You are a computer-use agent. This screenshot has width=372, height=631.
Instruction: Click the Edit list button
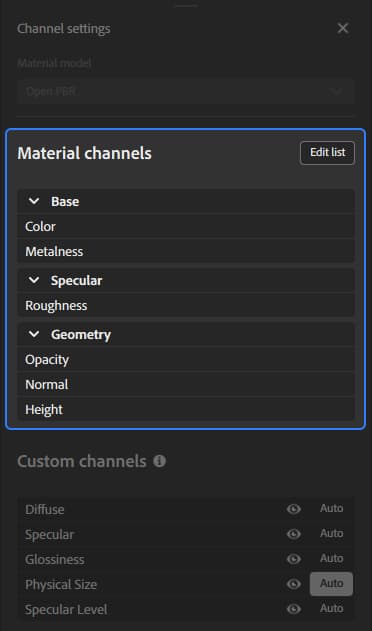click(x=327, y=153)
